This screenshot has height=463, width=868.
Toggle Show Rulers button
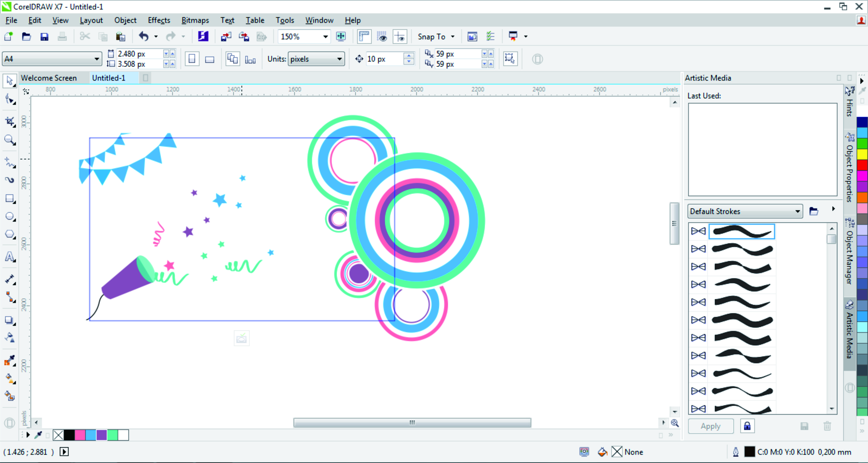click(x=364, y=36)
